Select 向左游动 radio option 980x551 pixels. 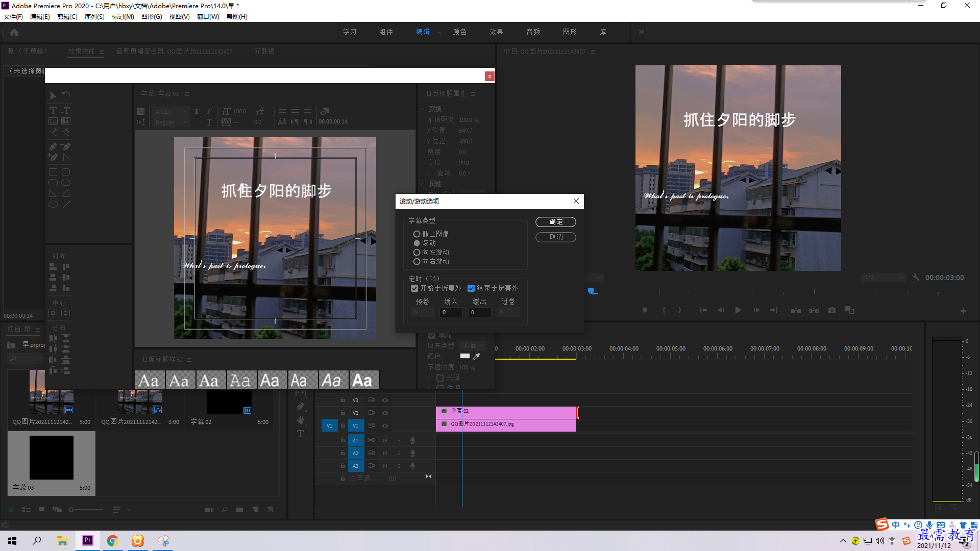point(431,252)
